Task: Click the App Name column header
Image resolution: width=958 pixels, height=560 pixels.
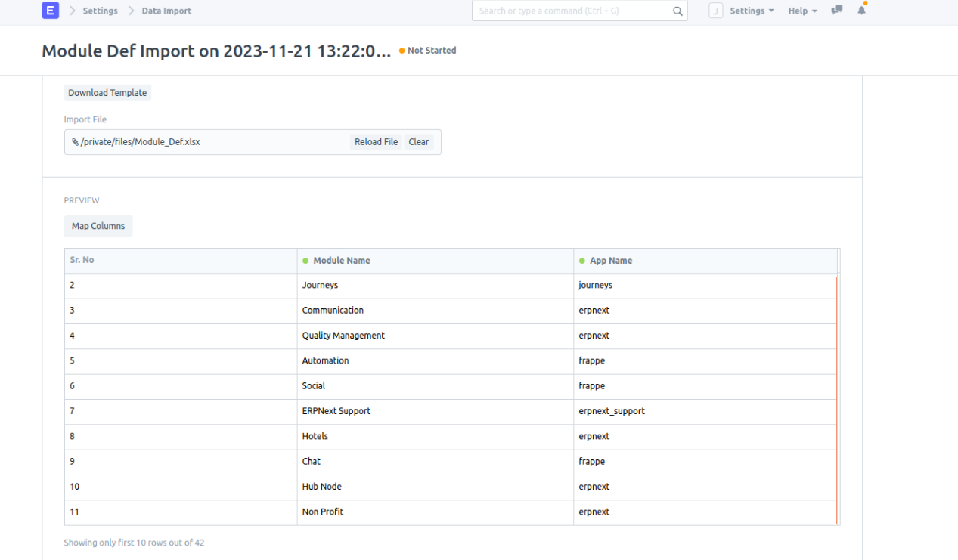Action: point(705,260)
